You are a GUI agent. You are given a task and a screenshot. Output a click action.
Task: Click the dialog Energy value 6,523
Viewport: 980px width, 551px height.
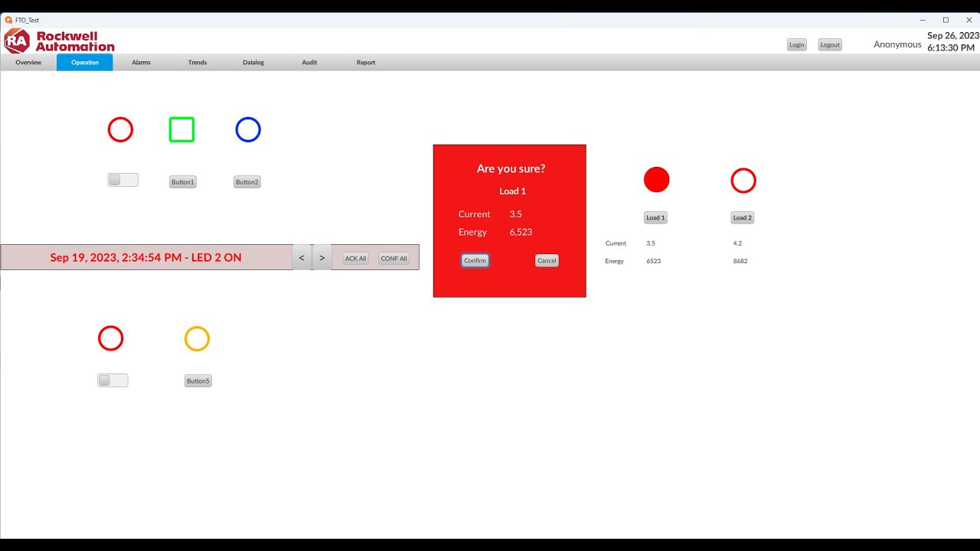[521, 232]
